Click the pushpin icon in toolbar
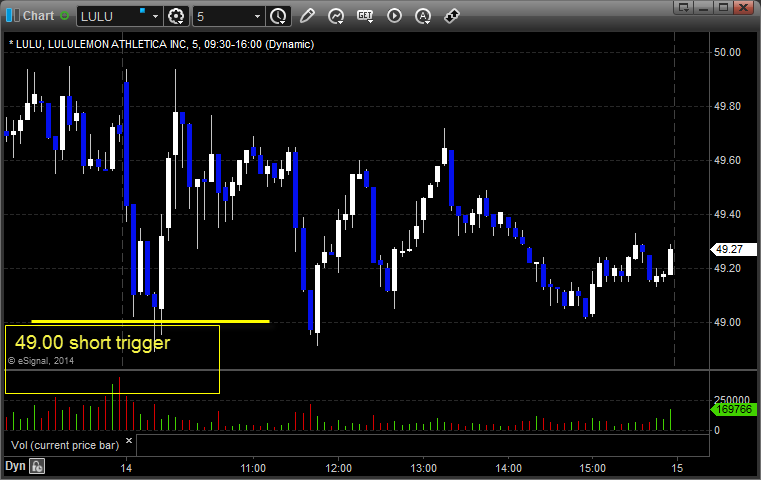This screenshot has height=480, width=761. coord(452,16)
